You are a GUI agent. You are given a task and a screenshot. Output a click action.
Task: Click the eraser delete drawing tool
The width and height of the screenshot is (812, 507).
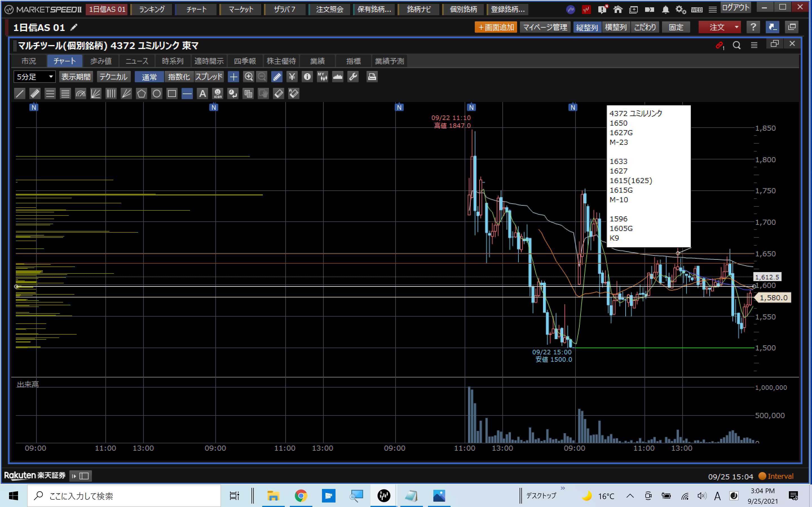(x=279, y=94)
